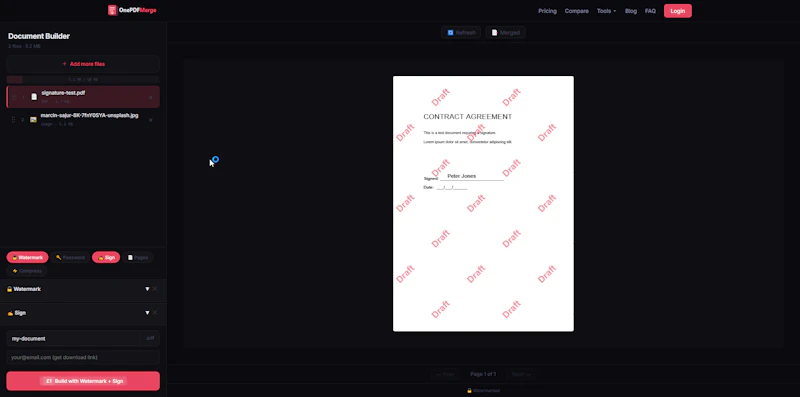Viewport: 800px width, 397px height.
Task: Grab the drag handle of signature-test.pdf
Action: tap(14, 97)
